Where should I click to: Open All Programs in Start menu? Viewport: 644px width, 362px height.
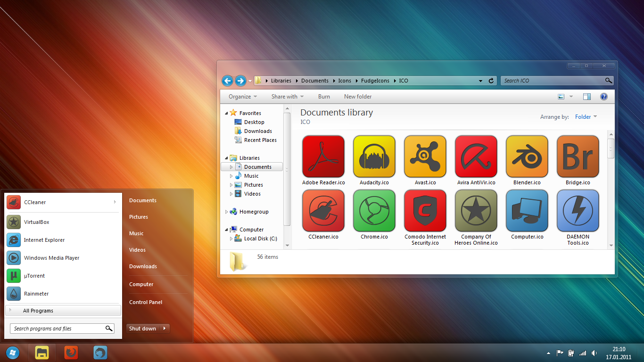coord(63,311)
